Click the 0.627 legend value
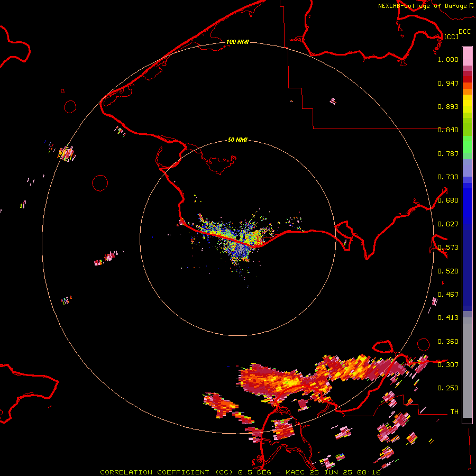The image size is (476, 476). (448, 224)
